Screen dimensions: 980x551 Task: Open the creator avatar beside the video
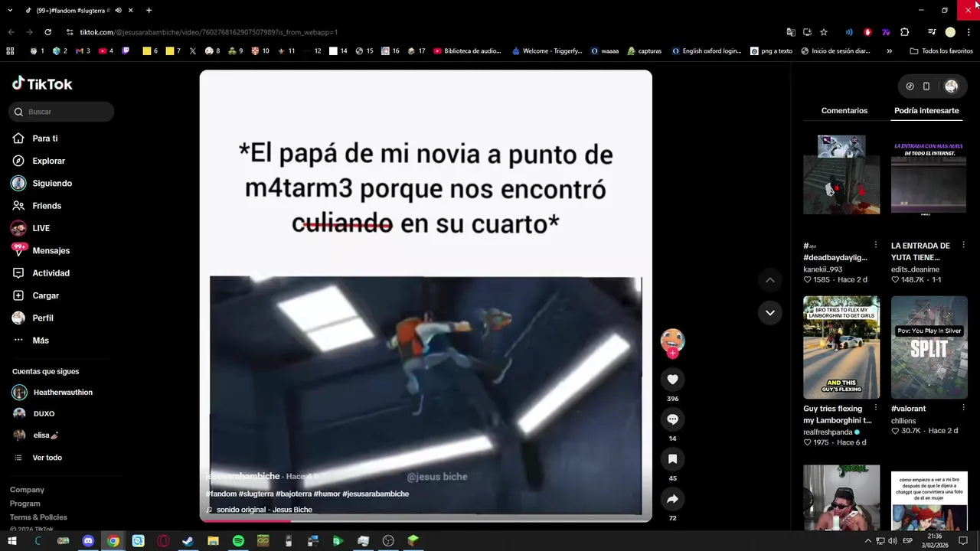[672, 341]
